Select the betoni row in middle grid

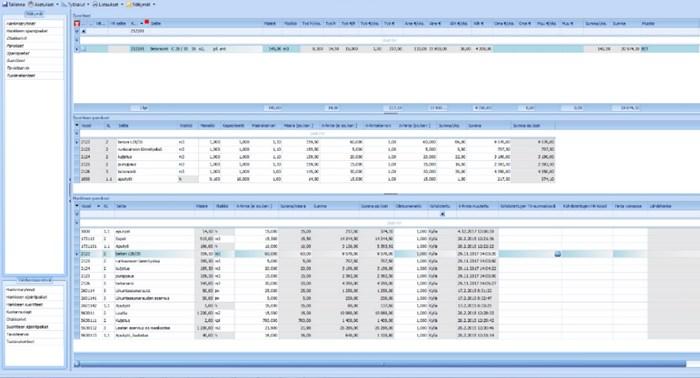point(315,142)
